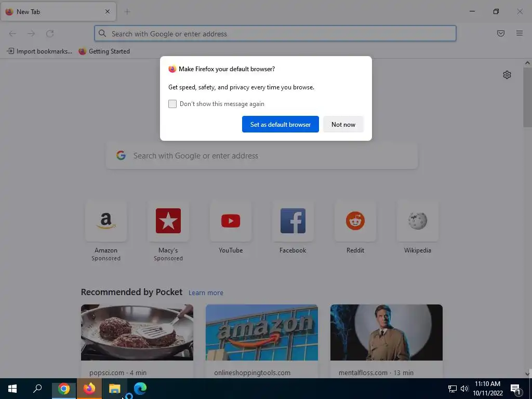
Task: Open the onlineshoppingtools.com Amazon story thumbnail
Action: 262,332
